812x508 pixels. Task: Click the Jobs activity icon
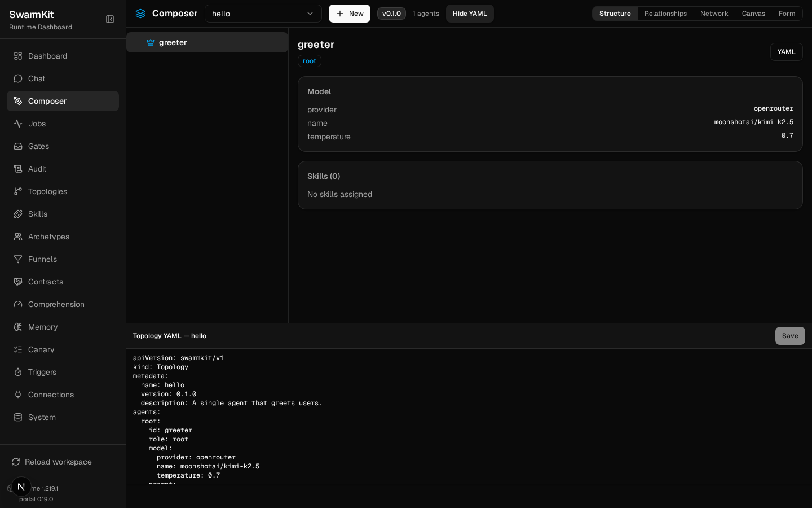(x=18, y=124)
